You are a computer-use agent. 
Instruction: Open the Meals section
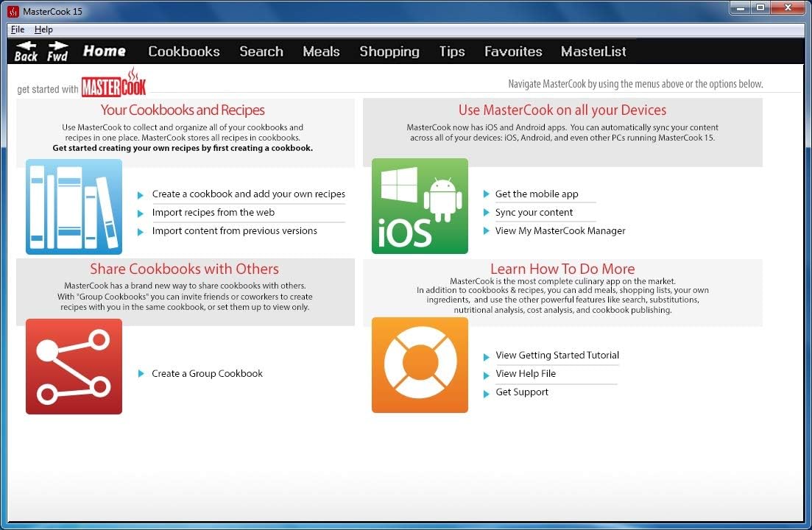click(321, 52)
